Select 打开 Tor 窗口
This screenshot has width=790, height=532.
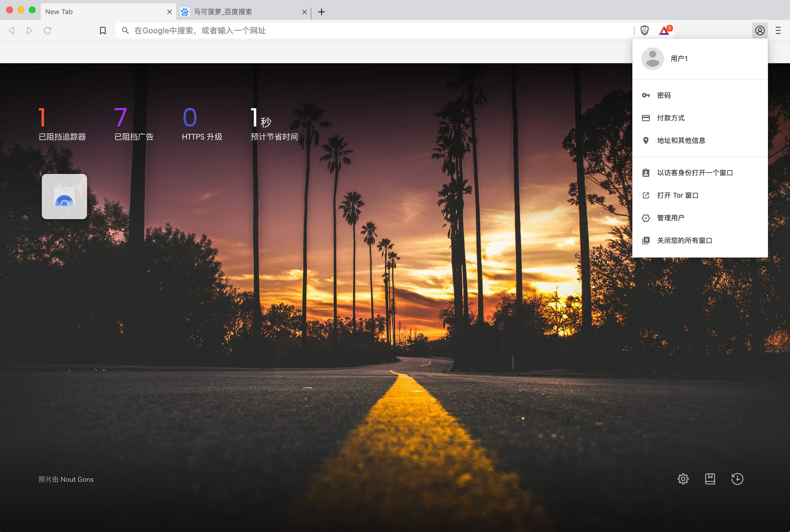click(700, 195)
